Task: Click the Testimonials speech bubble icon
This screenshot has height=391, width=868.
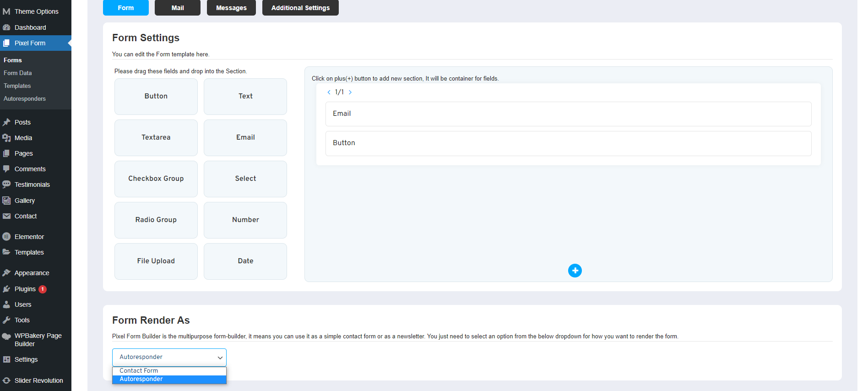Action: click(x=6, y=185)
